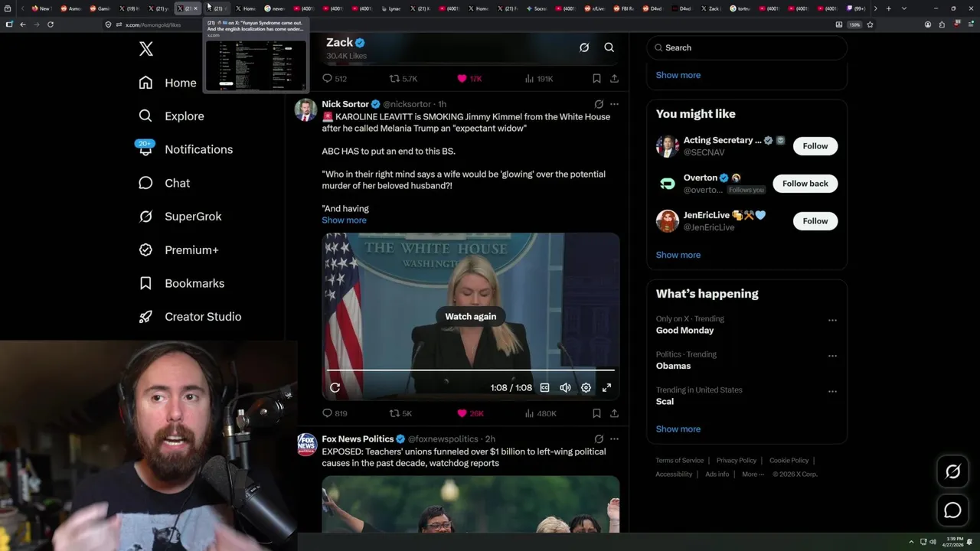Switch to the Twitch (99+) browser tab

coord(856,8)
